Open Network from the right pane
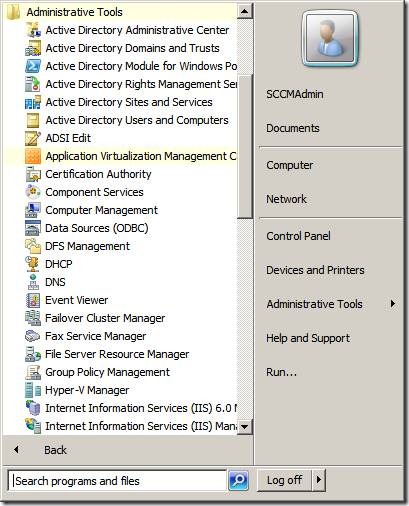The height and width of the screenshot is (506, 409). 286,199
